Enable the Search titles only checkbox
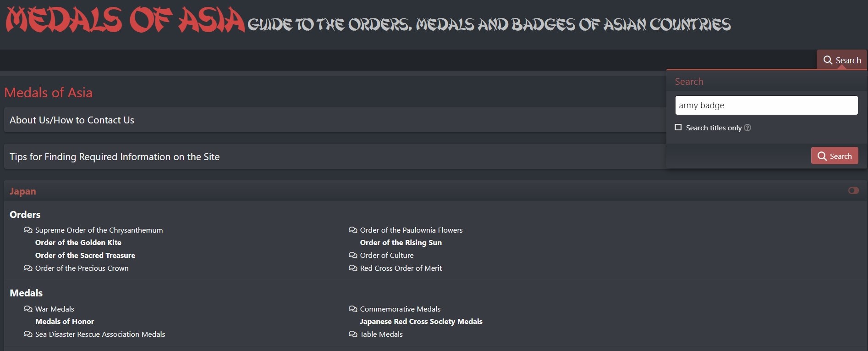This screenshot has height=351, width=868. click(678, 127)
